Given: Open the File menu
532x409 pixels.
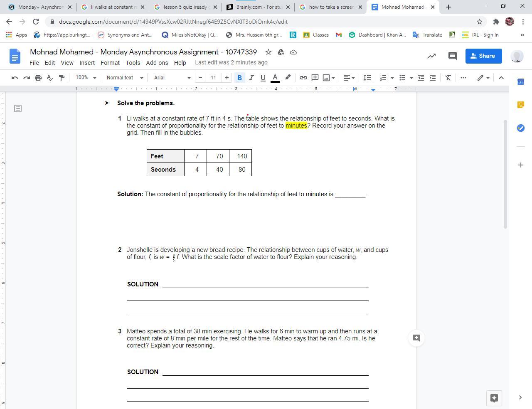Looking at the screenshot, I should [34, 63].
